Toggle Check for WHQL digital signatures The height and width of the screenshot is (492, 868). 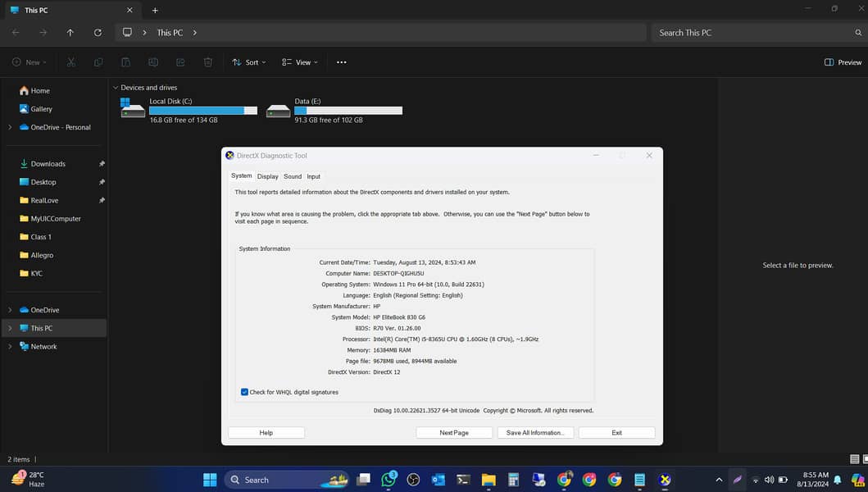click(x=244, y=392)
